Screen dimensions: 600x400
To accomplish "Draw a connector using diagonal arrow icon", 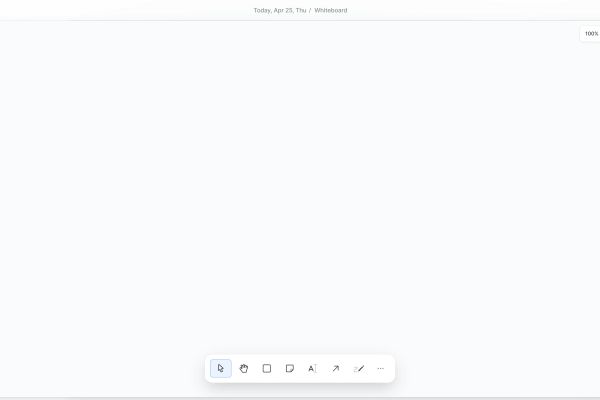I will click(x=336, y=368).
